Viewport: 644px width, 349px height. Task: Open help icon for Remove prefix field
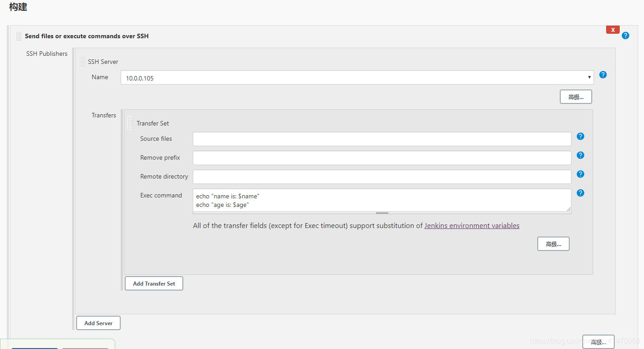click(x=581, y=155)
